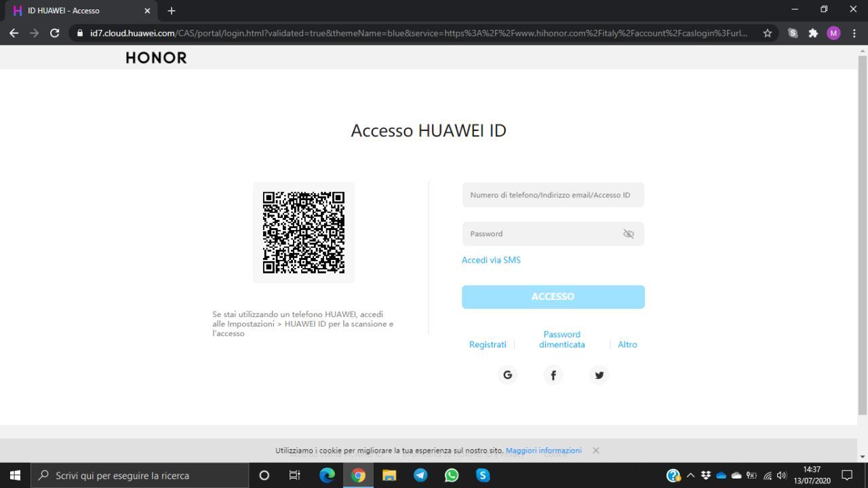
Task: Open Chrome three-dot menu
Action: point(854,33)
